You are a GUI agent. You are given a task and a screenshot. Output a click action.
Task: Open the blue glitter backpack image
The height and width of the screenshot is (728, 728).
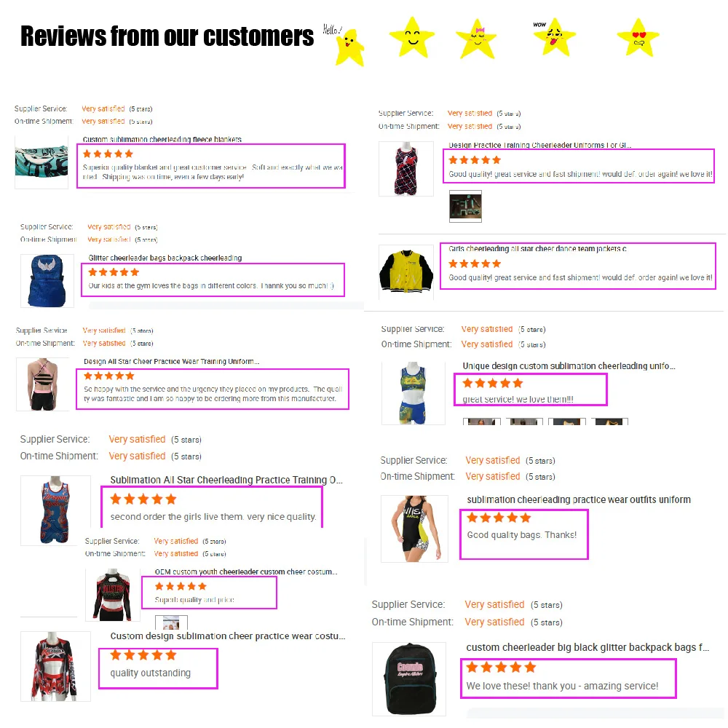[x=47, y=281]
